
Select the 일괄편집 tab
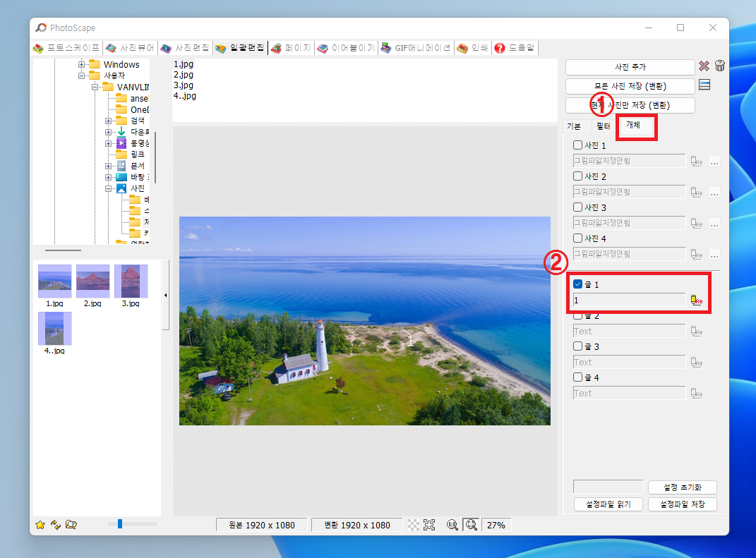pyautogui.click(x=240, y=48)
